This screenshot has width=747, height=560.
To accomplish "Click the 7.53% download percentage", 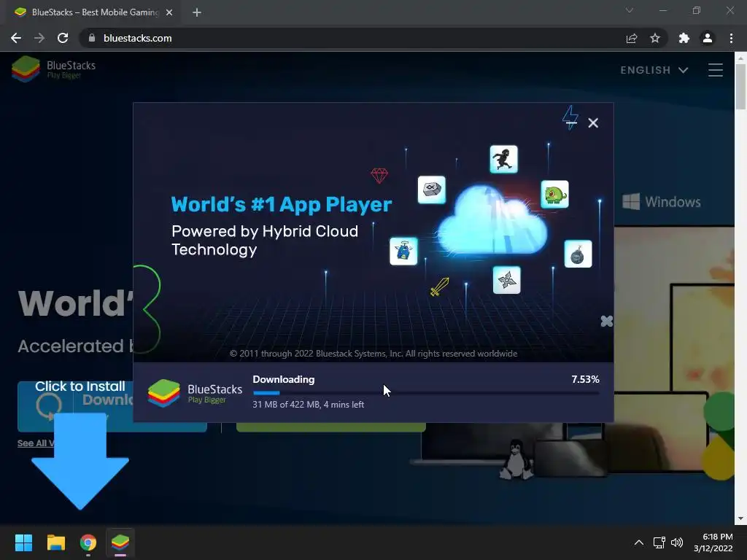I will point(585,379).
